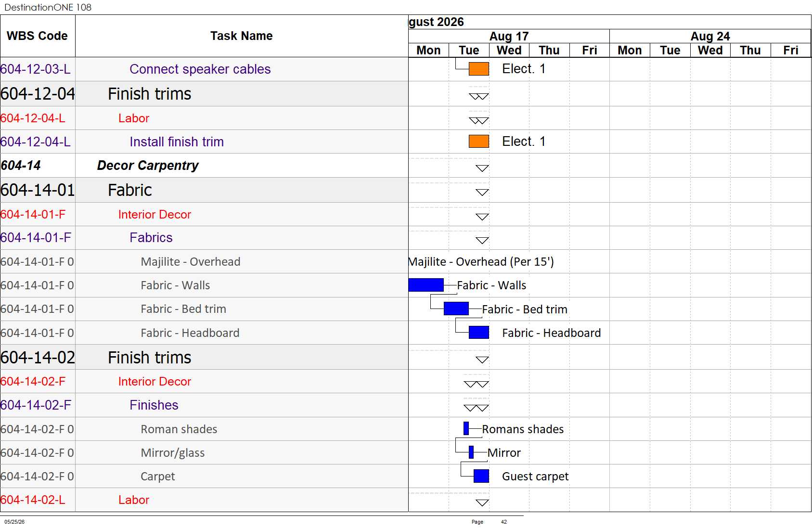Click WBS code 604-14-02
The image size is (812, 528).
tap(38, 357)
